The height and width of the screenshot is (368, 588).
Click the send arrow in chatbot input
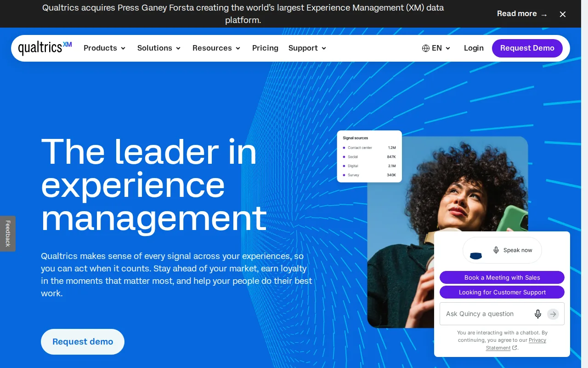pos(553,314)
